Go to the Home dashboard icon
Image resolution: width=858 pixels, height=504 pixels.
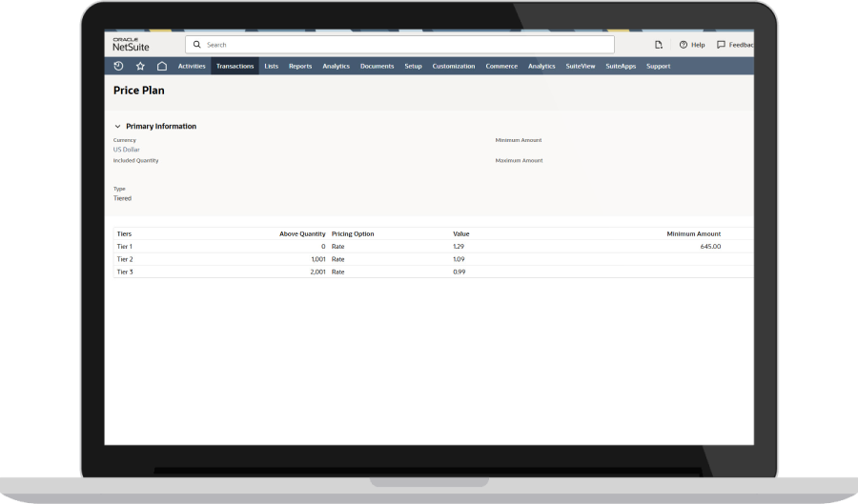[x=162, y=67]
